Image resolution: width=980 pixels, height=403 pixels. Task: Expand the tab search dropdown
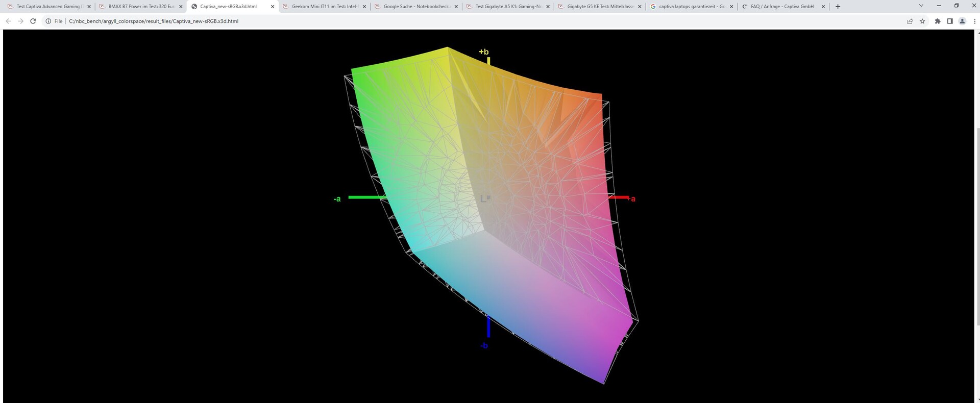(x=921, y=6)
